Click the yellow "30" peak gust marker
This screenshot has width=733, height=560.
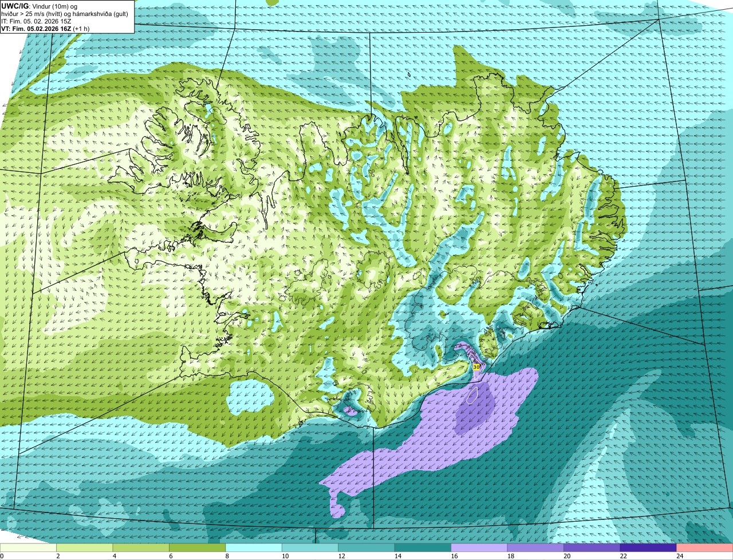(476, 366)
